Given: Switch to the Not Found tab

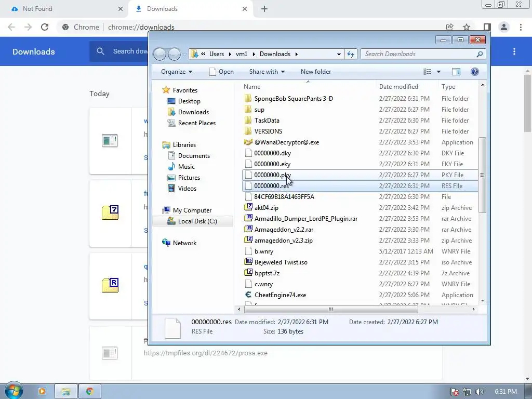Looking at the screenshot, I should pyautogui.click(x=64, y=9).
